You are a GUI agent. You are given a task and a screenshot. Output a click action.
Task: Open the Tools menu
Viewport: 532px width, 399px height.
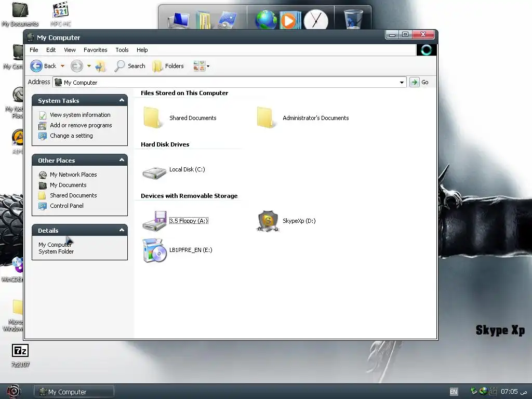[x=122, y=50]
